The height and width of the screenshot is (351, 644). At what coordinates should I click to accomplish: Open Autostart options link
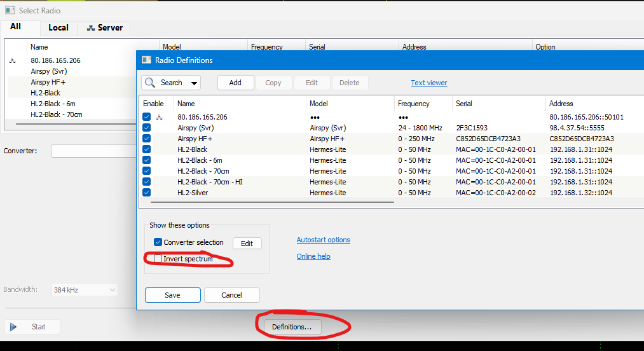[323, 240]
